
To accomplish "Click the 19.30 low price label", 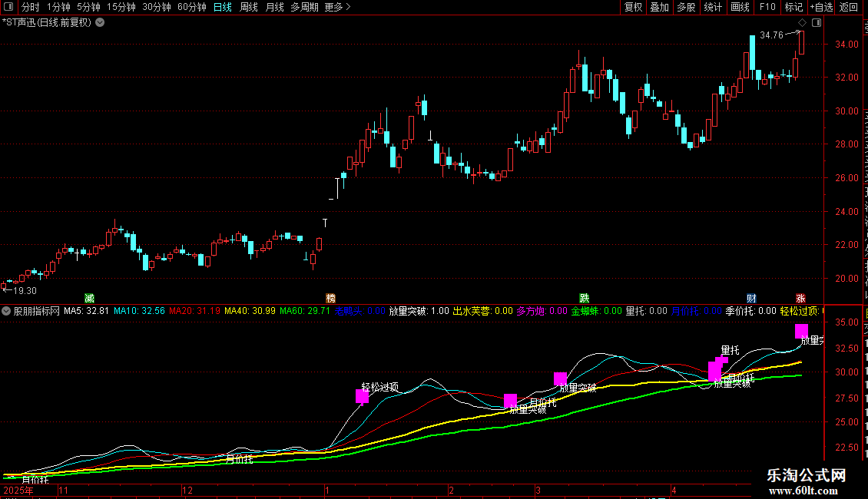I will (x=25, y=290).
